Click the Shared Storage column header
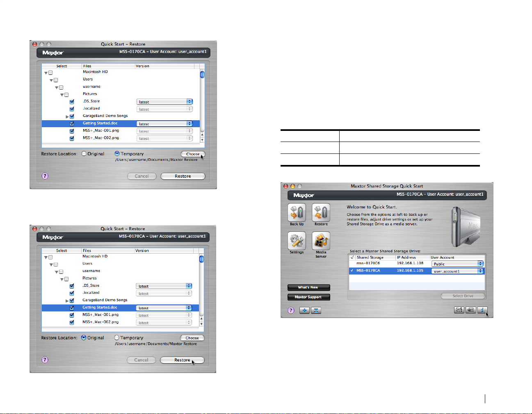The image size is (532, 414). click(375, 258)
